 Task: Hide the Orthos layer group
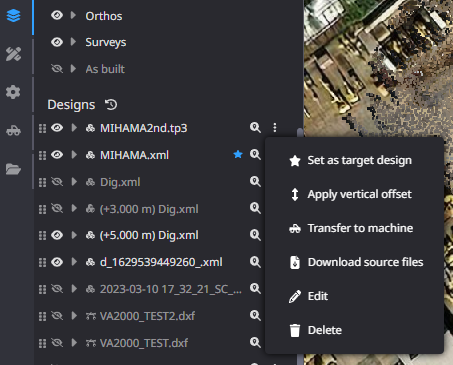[x=57, y=15]
